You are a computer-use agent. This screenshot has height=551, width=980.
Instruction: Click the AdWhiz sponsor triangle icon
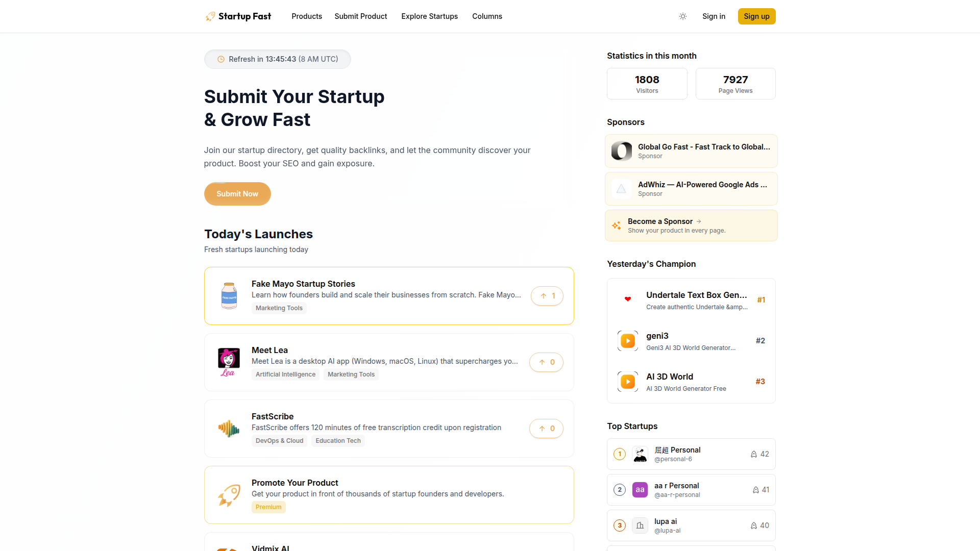tap(621, 189)
